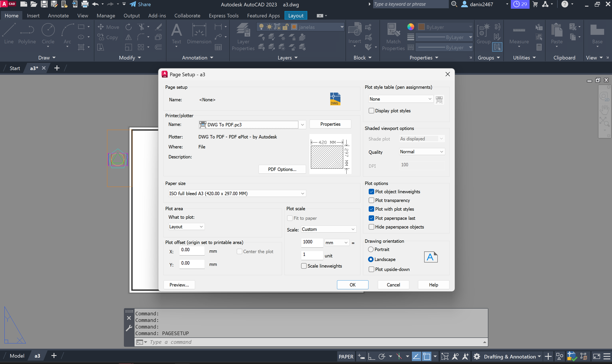Open the workspace switching gear icon
Image resolution: width=612 pixels, height=364 pixels.
[x=477, y=356]
